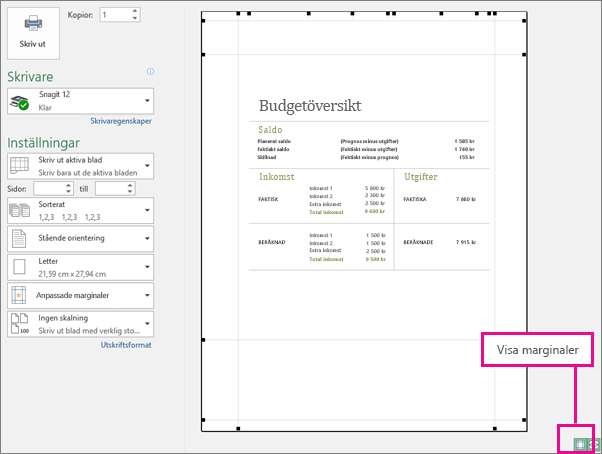Open the Sorterat collation dropdown
602x454 pixels.
80,210
